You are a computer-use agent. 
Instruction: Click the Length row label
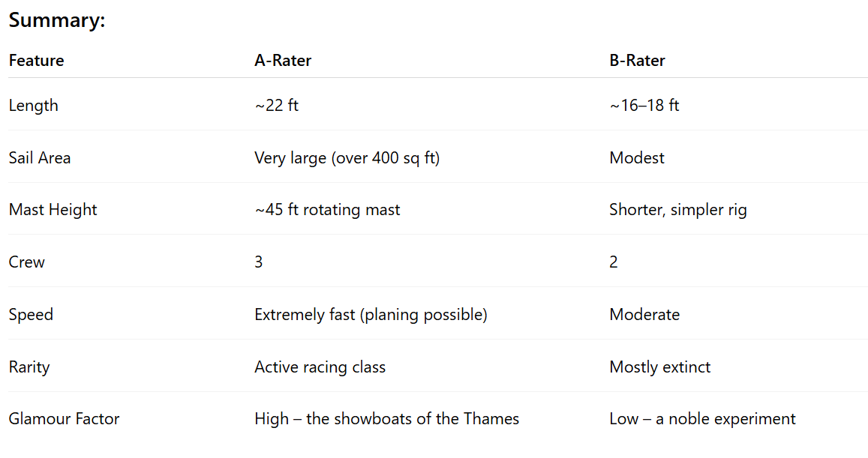[34, 106]
